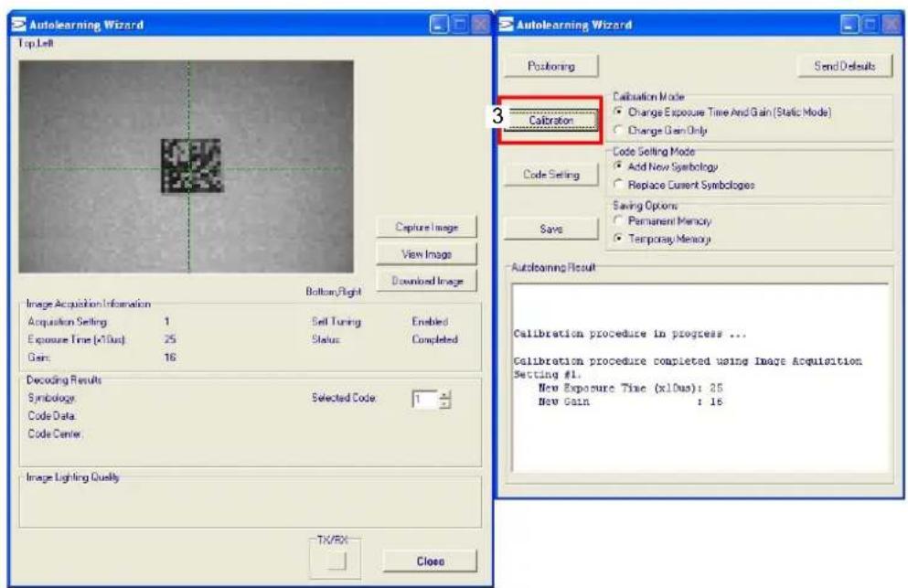Click the Code Setting button
This screenshot has height=588, width=908.
click(550, 175)
